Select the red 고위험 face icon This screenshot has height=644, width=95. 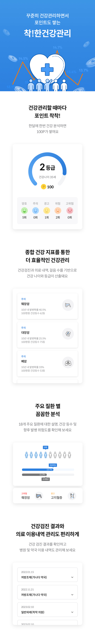[70, 211]
